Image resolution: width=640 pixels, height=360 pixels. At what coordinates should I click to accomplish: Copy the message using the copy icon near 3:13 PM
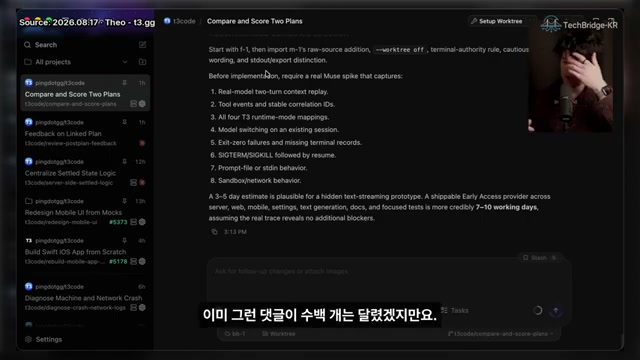pyautogui.click(x=214, y=232)
